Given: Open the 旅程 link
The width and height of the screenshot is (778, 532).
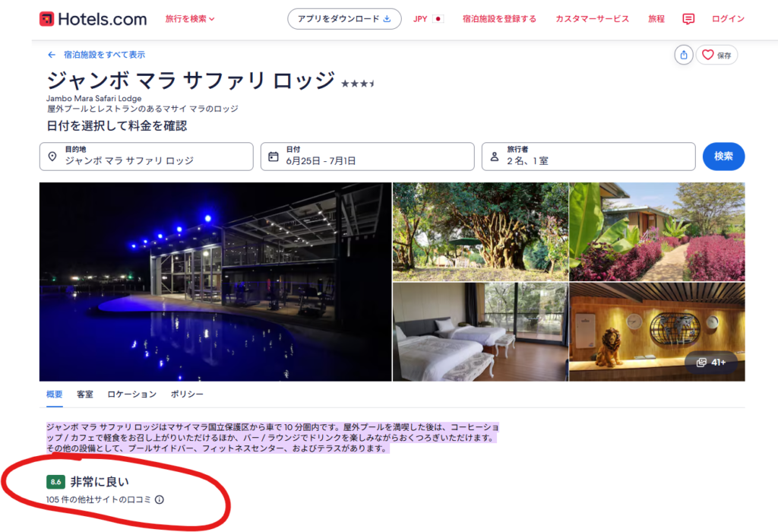Looking at the screenshot, I should [656, 19].
